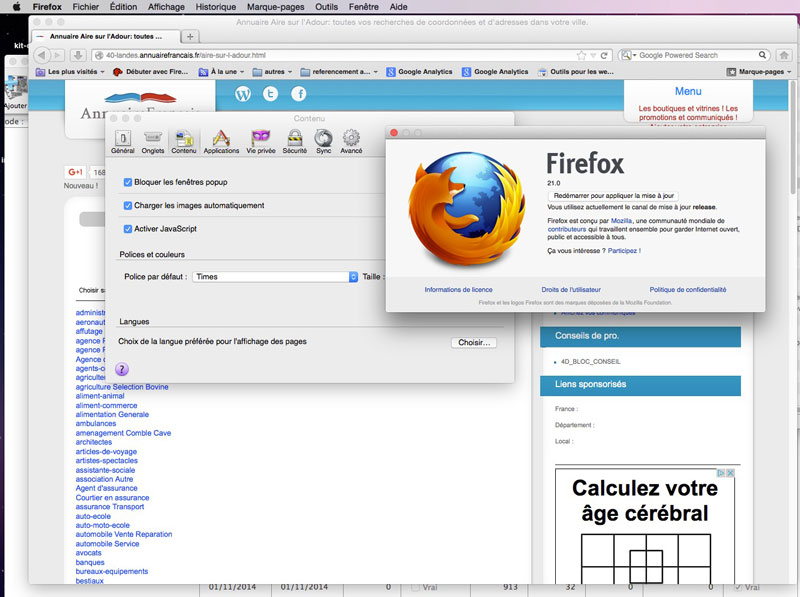Image resolution: width=800 pixels, height=597 pixels.
Task: Open the Affichage menu
Action: [166, 7]
